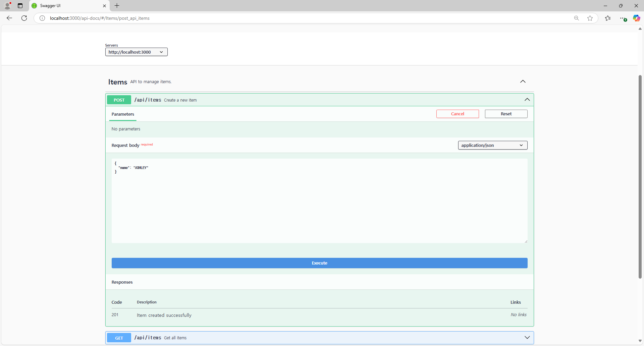Execute the POST request

pyautogui.click(x=319, y=263)
